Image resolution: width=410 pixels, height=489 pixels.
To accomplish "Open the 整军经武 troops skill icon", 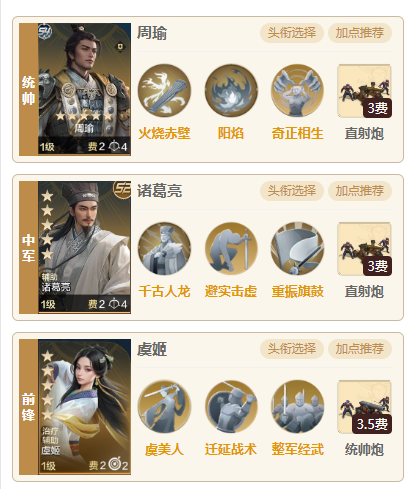I will 297,407.
